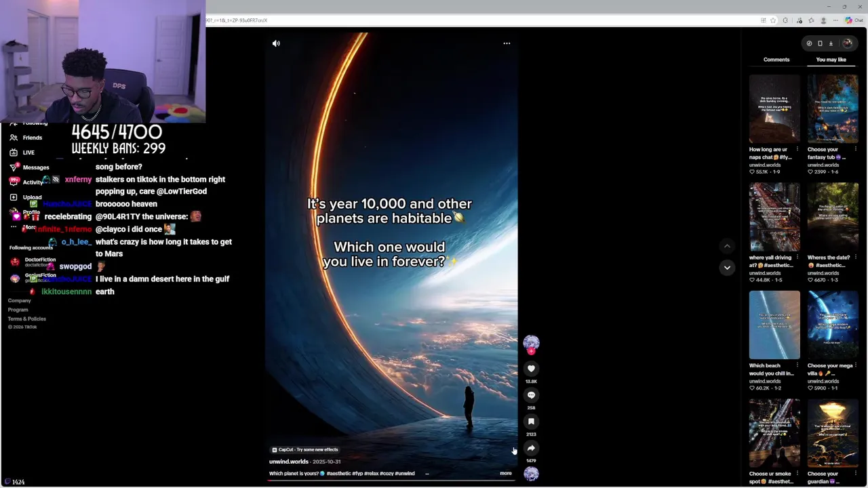
Task: Go to the previous video arrow
Action: coord(727,246)
